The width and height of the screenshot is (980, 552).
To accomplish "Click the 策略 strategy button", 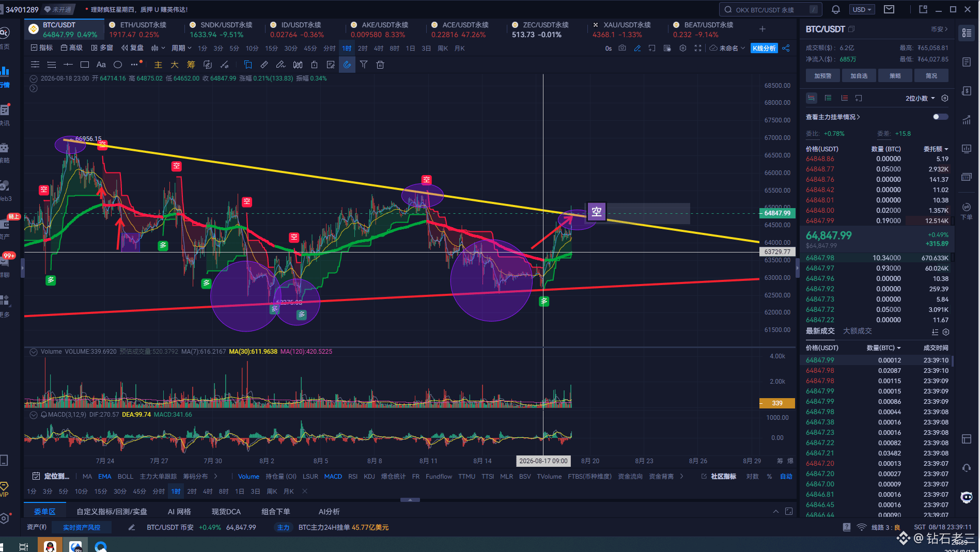I will click(x=895, y=75).
